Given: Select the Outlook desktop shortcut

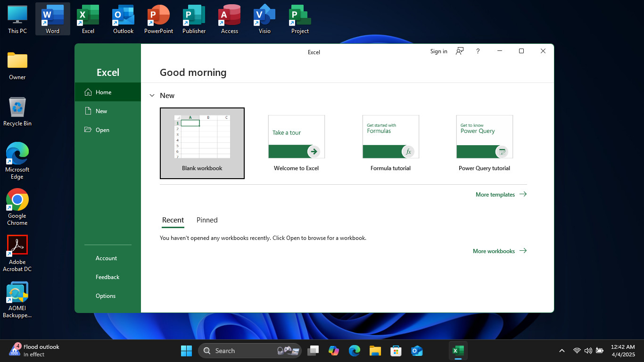Looking at the screenshot, I should pos(123,19).
